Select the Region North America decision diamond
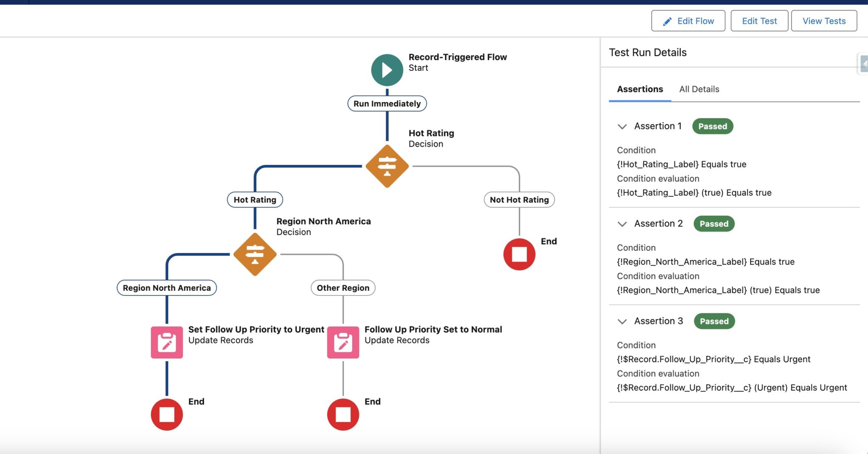 255,254
